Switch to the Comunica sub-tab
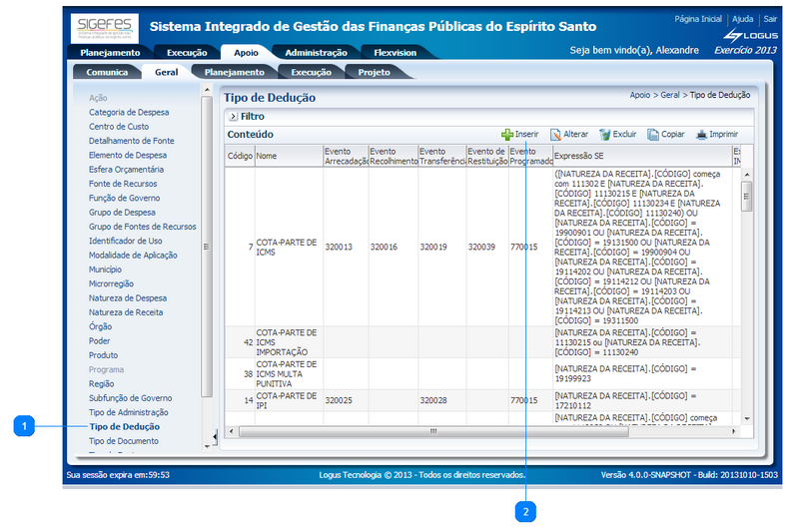Viewport: 799px width, 532px height. pyautogui.click(x=107, y=72)
